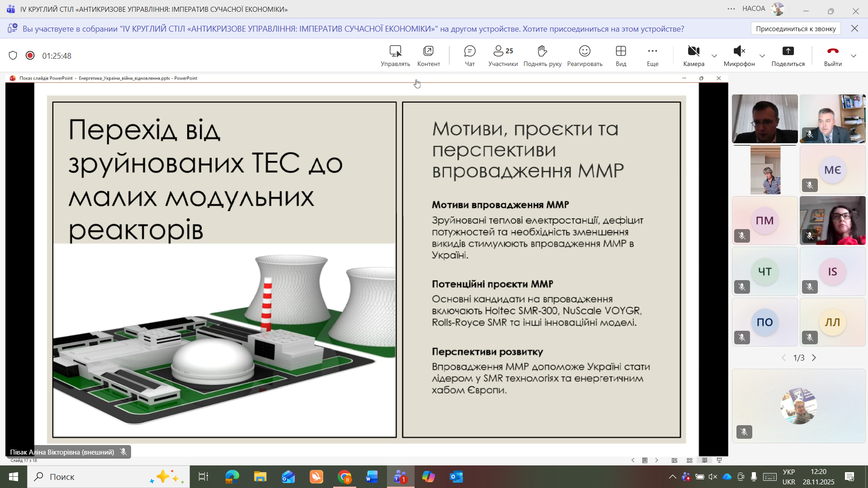This screenshot has width=868, height=488.
Task: Expand the Camera options arrow
Action: 714,56
